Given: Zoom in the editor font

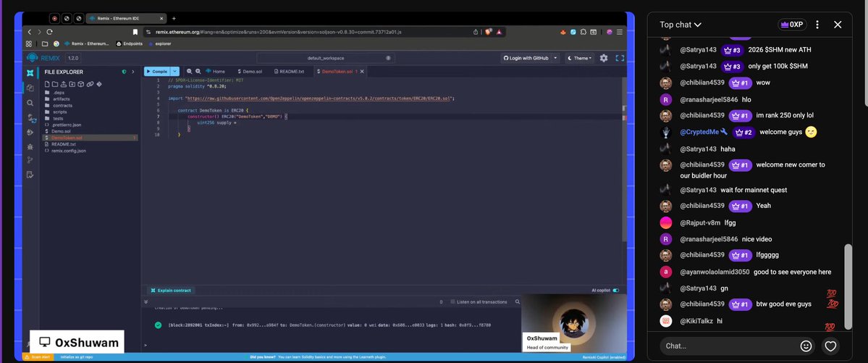Looking at the screenshot, I should click(198, 72).
